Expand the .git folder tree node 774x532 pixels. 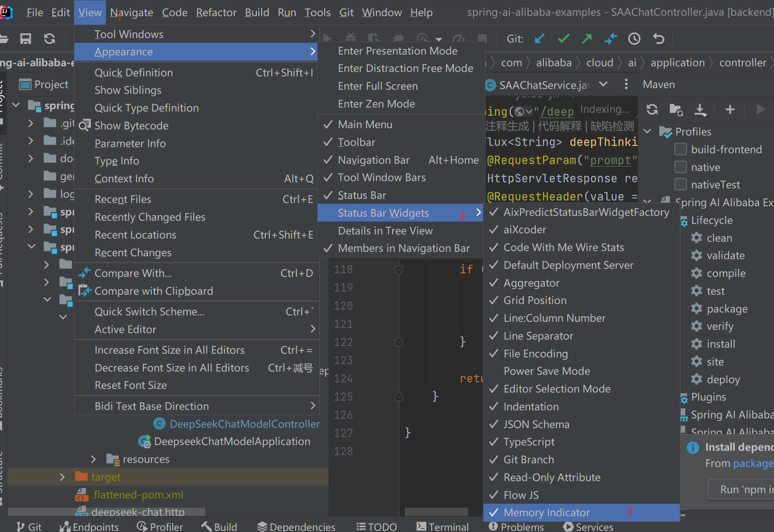pos(31,123)
